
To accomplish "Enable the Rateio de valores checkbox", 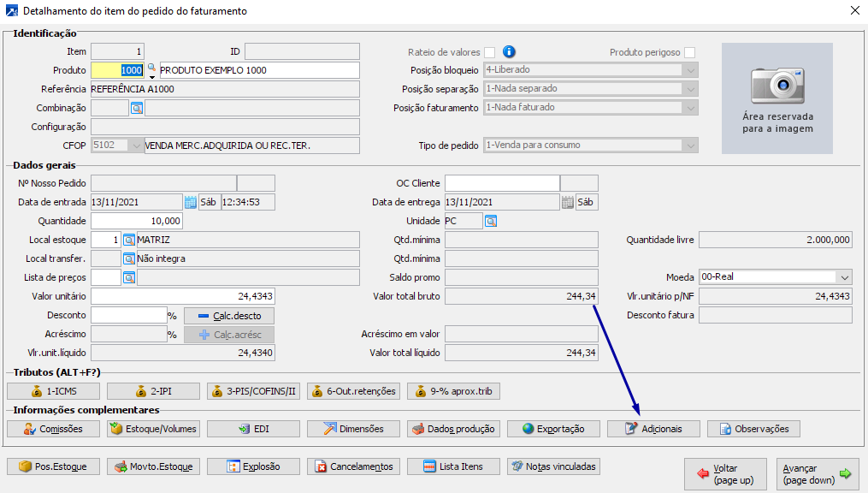I will click(x=490, y=52).
